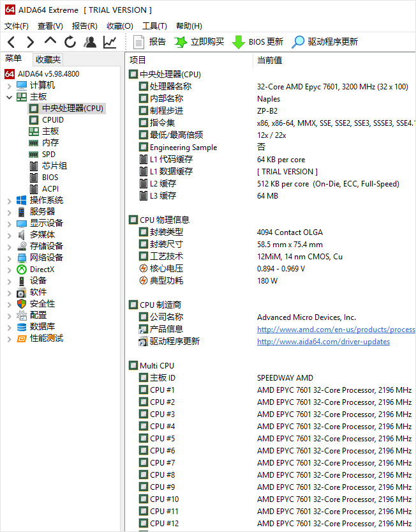Click the 设备 devices icon in tree
Viewport: 416px width, 532px height.
pyautogui.click(x=21, y=281)
